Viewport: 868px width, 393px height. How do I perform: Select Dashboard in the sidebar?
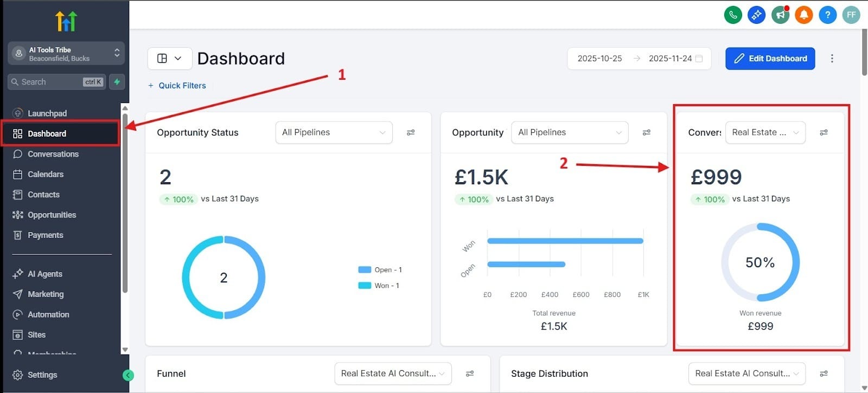61,133
